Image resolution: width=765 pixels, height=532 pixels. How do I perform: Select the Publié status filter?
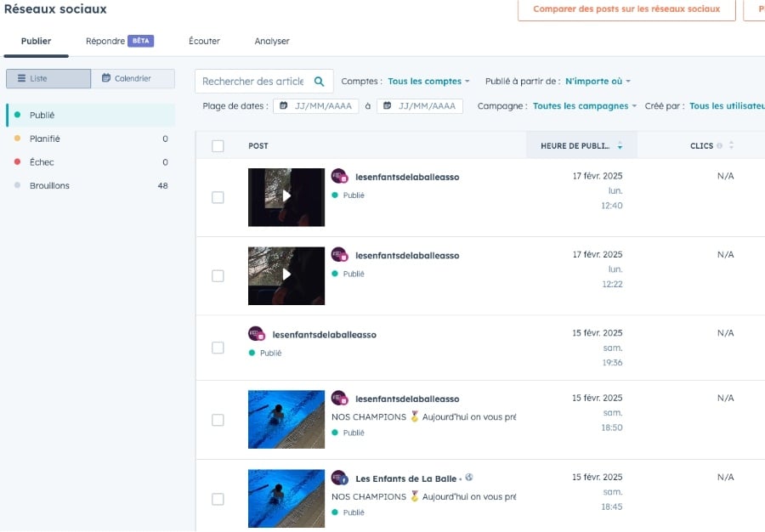(91, 115)
